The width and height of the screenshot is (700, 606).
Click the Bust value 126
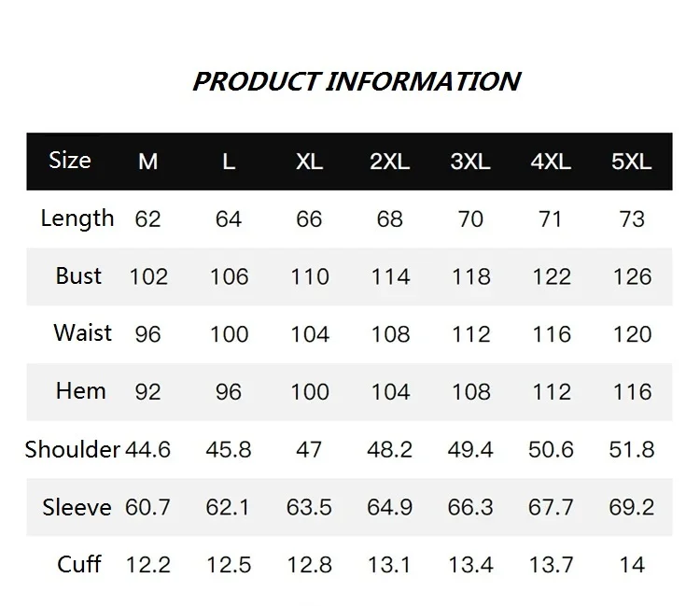click(x=632, y=277)
